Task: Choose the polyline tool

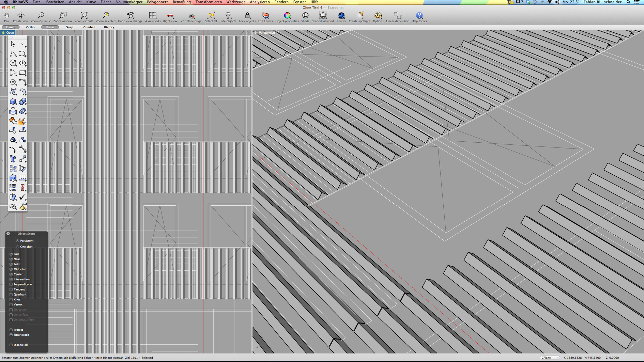Action: click(x=13, y=53)
